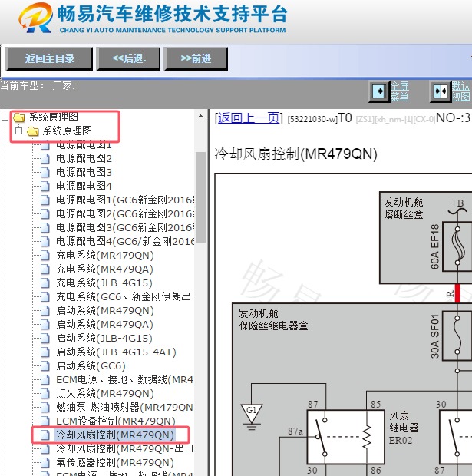Open 充电系统(JLB-4G15) diagram
Screen dimensions: 472x476
coord(104,283)
